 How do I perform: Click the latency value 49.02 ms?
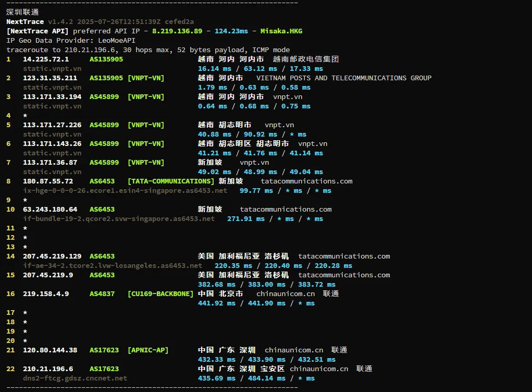(x=215, y=172)
